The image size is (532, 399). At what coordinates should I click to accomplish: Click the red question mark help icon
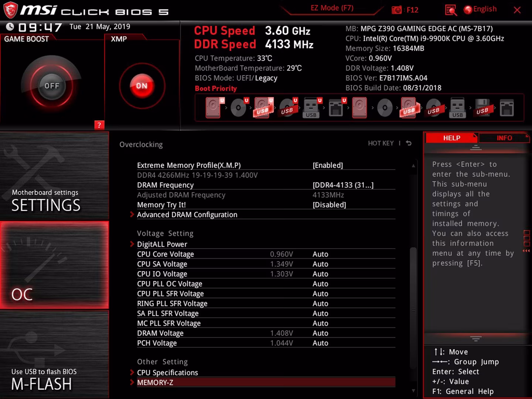(x=99, y=125)
